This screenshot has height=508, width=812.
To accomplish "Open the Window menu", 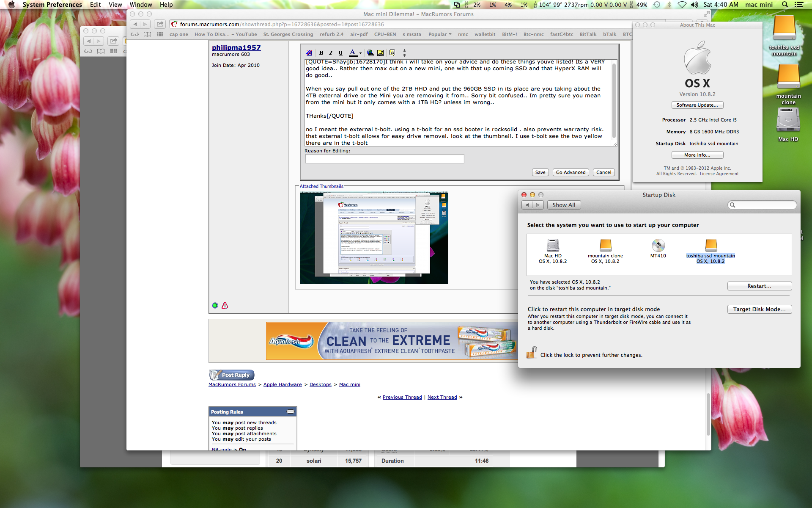I will [140, 5].
